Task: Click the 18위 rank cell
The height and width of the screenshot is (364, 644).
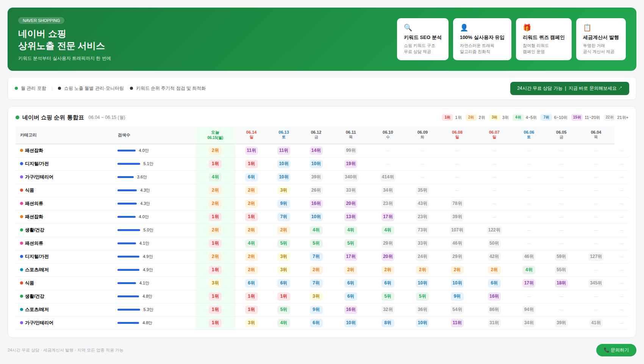Action: click(561, 283)
